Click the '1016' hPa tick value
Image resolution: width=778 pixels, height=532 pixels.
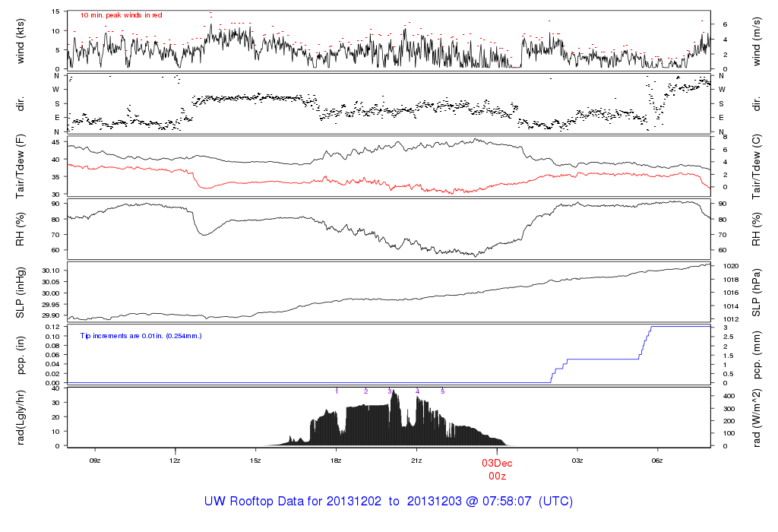(x=730, y=293)
